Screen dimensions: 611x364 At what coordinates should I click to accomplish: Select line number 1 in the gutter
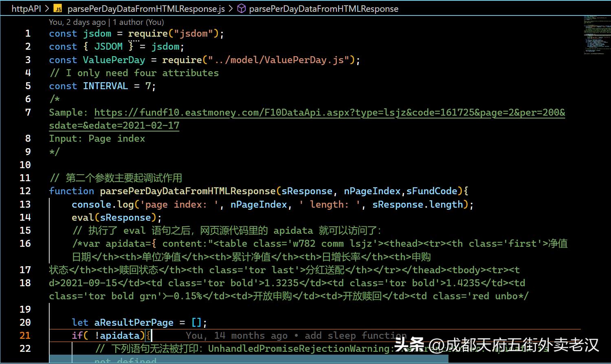pyautogui.click(x=28, y=33)
